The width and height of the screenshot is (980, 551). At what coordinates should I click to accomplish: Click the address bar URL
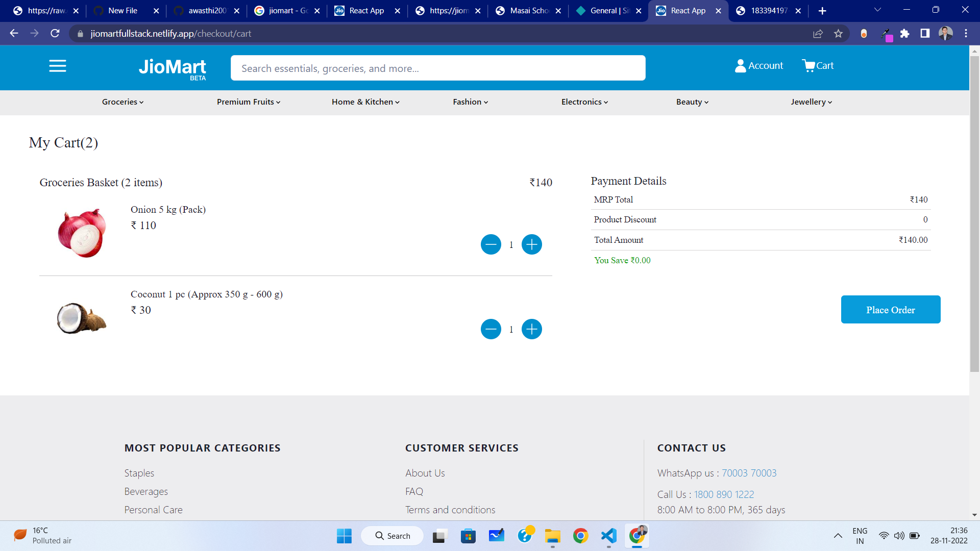pyautogui.click(x=170, y=34)
